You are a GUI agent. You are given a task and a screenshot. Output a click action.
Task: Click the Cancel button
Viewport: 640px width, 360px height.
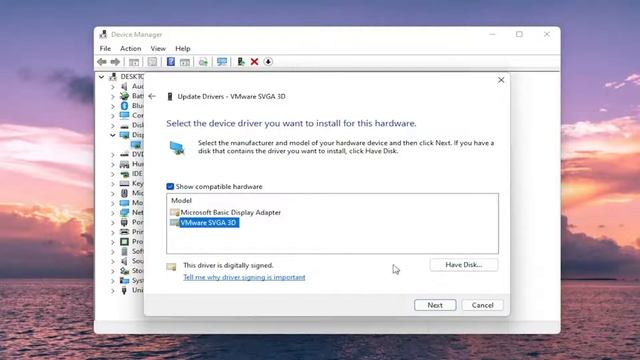pyautogui.click(x=482, y=305)
